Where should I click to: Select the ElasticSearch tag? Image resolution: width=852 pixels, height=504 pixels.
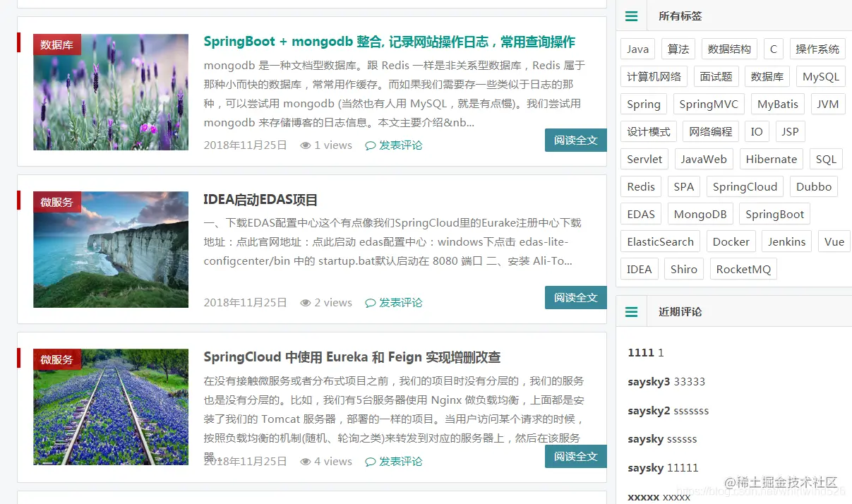coord(661,241)
